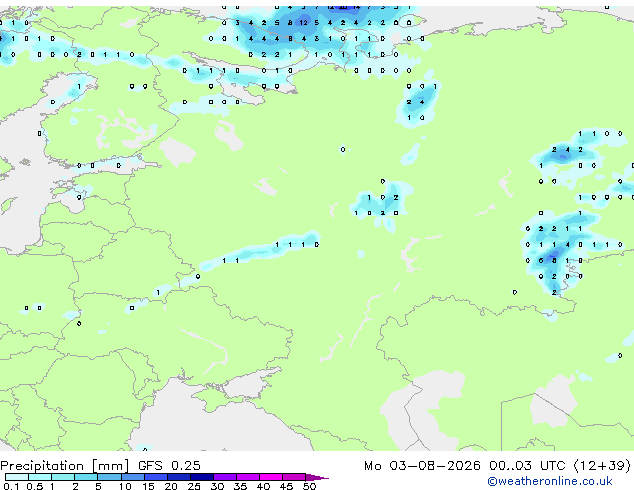Click the "Precipitation [mm]" title text
The width and height of the screenshot is (634, 490).
65,466
